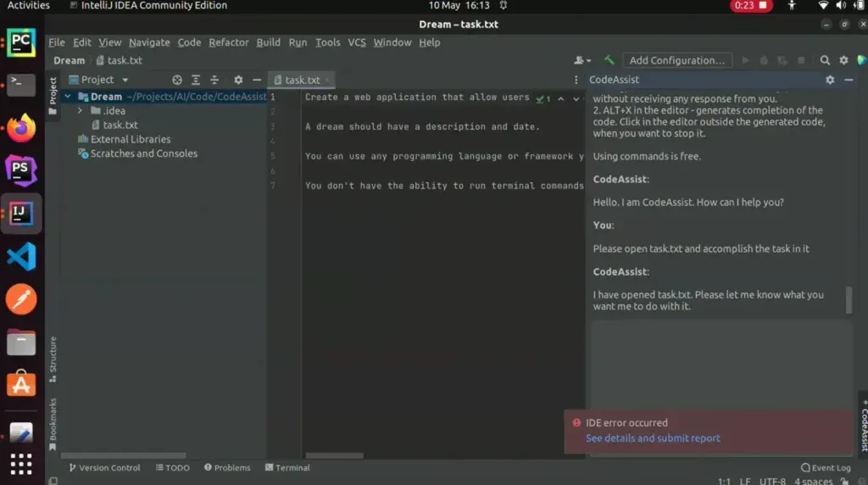Go to next highlighted problem arrow
The image size is (868, 485).
point(576,98)
